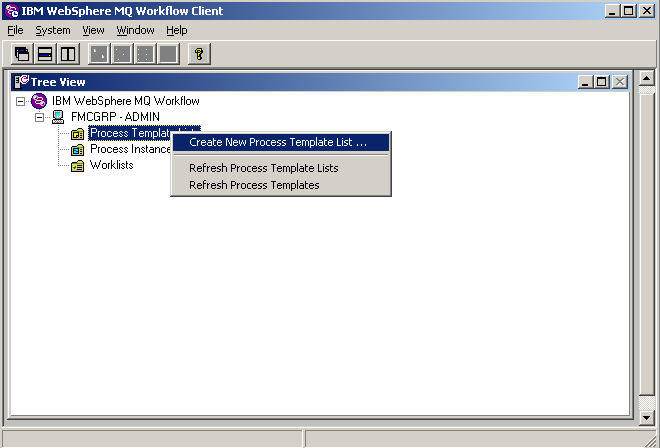Click the Process Instance folder icon
660x448 pixels.
coord(77,149)
